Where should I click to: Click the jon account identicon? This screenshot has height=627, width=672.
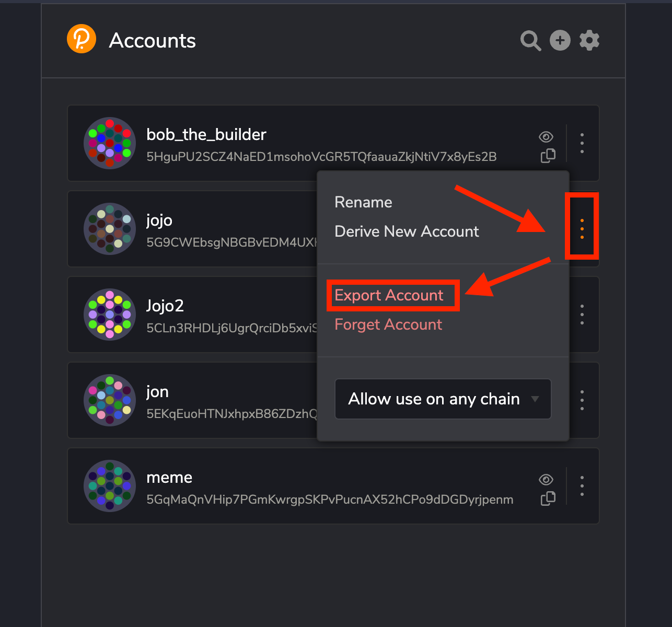110,400
